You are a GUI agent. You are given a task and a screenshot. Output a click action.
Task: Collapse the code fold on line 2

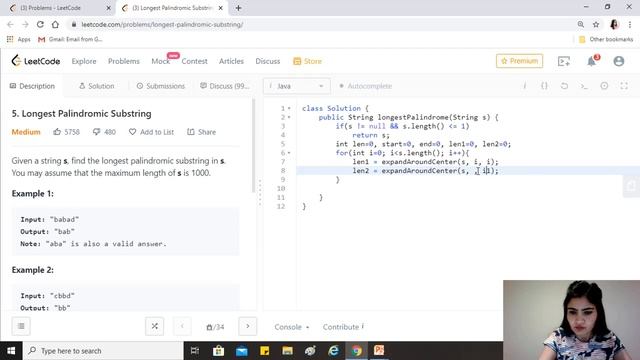click(x=289, y=118)
